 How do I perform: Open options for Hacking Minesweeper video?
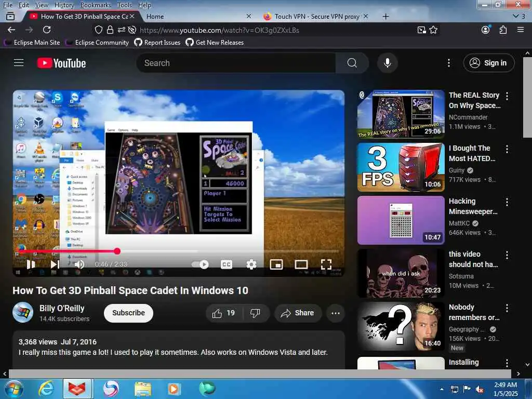coord(507,202)
